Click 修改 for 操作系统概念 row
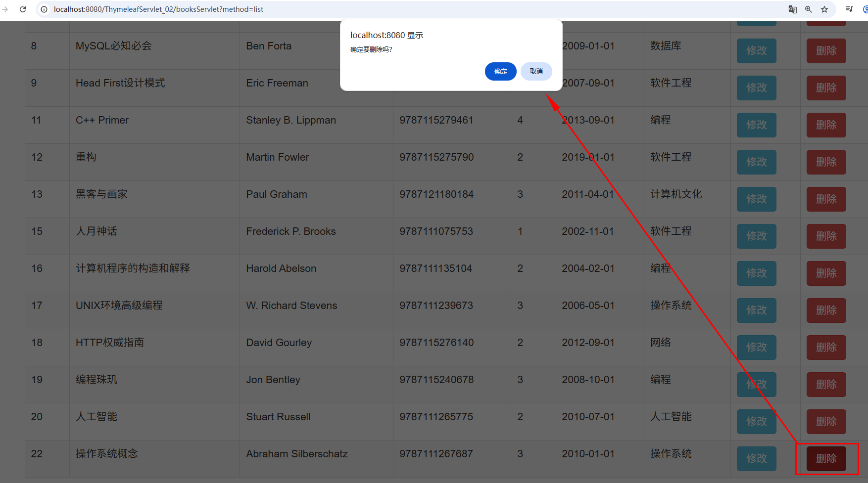The width and height of the screenshot is (868, 483). (x=757, y=459)
